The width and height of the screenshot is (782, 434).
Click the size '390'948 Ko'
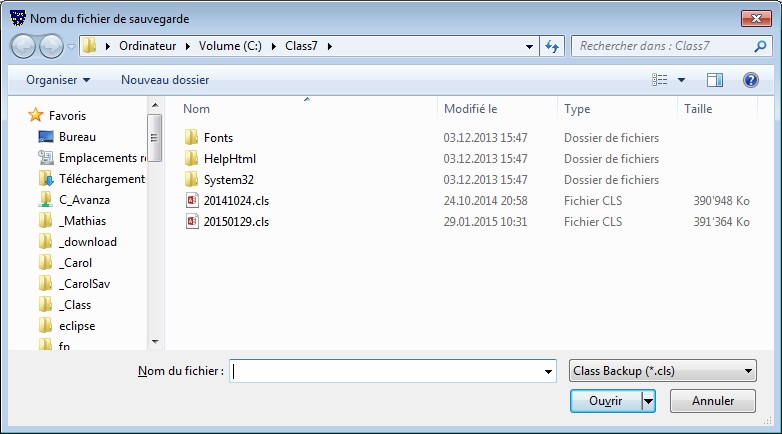[x=721, y=201]
